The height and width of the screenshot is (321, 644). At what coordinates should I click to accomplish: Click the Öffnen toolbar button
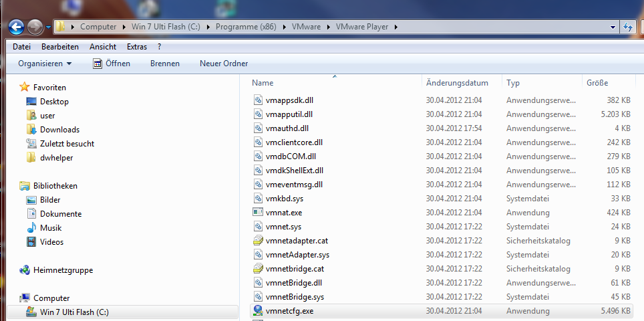pyautogui.click(x=112, y=64)
